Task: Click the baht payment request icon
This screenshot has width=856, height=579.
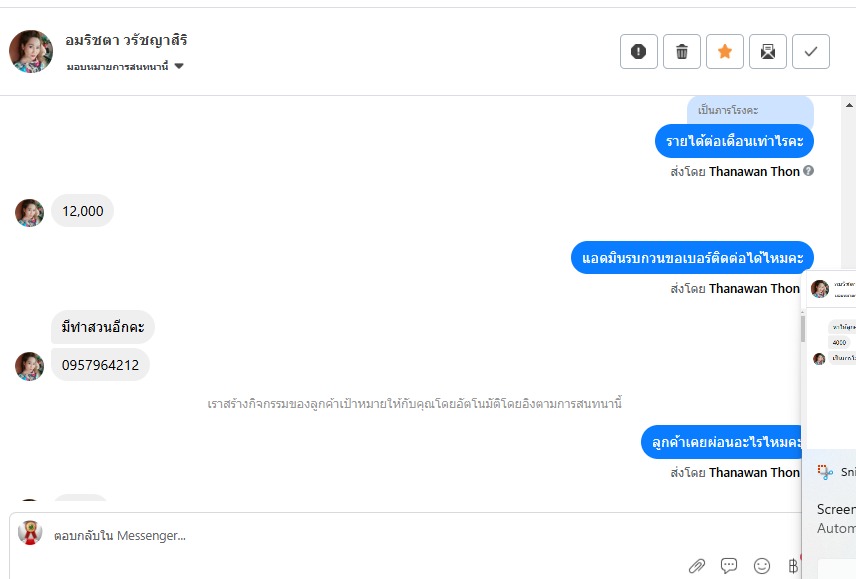Action: pos(793,565)
